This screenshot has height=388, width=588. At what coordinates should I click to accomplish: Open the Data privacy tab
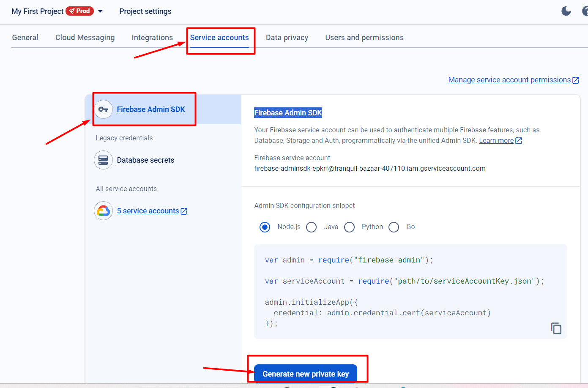pos(287,38)
